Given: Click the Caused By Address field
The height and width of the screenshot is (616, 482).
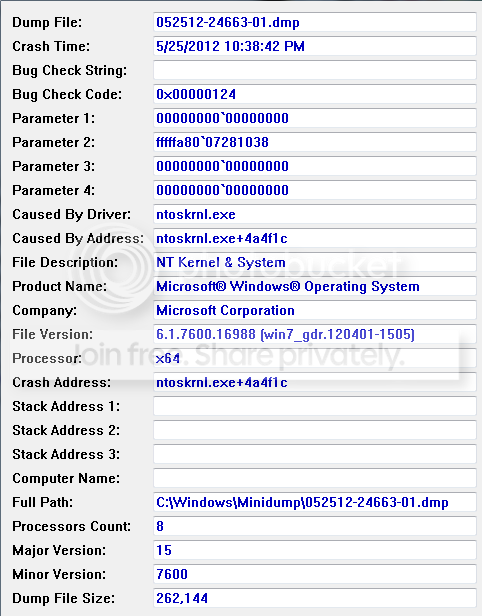Looking at the screenshot, I should 315,238.
